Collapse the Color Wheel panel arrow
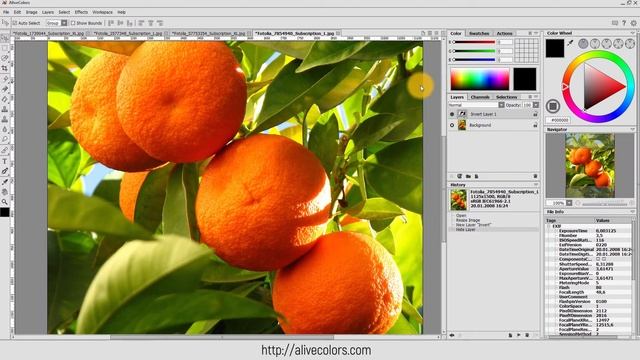Viewport: 640px width, 360px height. click(x=632, y=33)
